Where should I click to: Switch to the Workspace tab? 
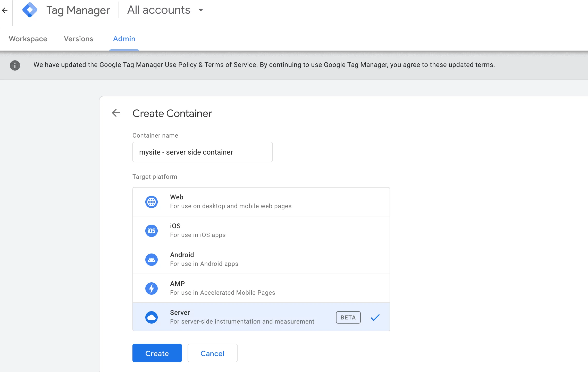point(28,39)
